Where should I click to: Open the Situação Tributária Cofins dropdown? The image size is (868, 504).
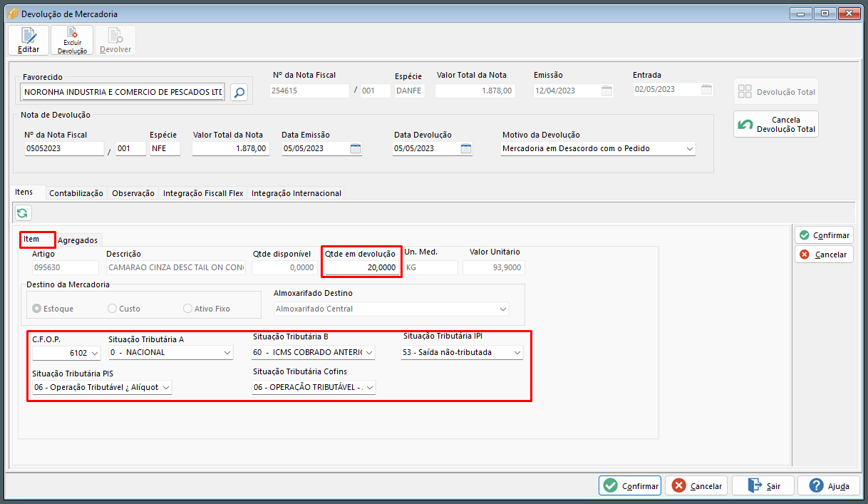pyautogui.click(x=370, y=387)
